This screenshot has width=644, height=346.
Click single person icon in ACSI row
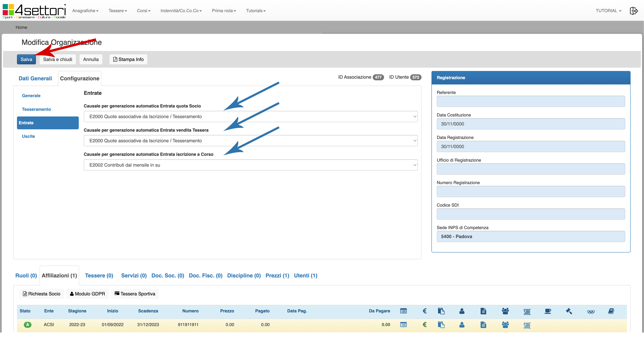(462, 325)
